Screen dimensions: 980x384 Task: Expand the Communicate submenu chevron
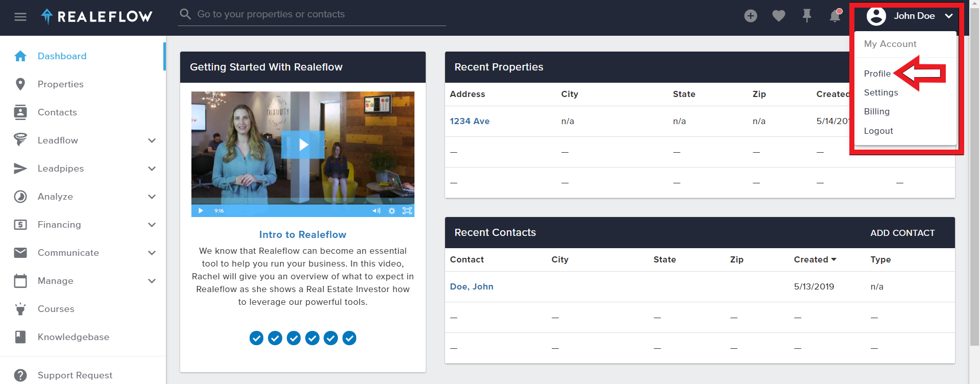click(x=152, y=253)
